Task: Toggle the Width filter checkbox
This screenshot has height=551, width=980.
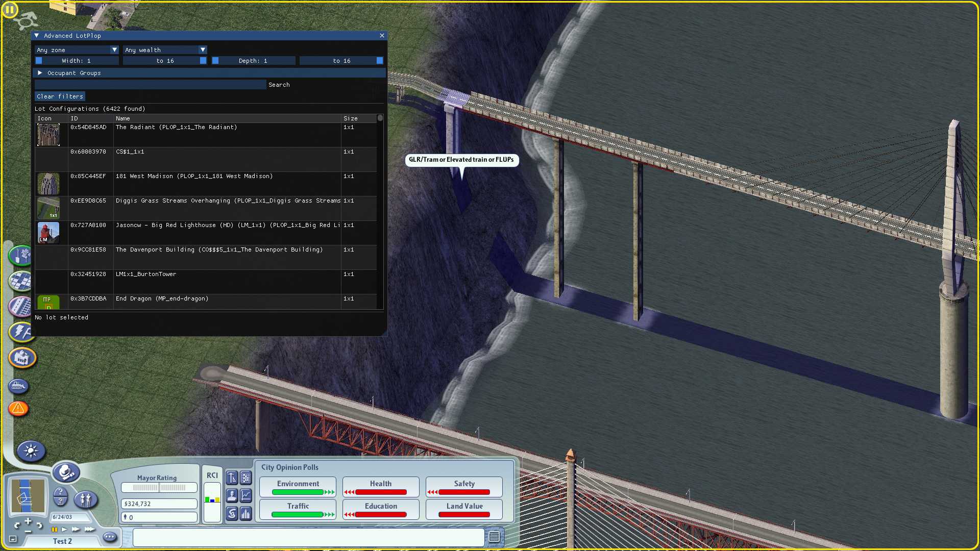Action: pyautogui.click(x=39, y=61)
